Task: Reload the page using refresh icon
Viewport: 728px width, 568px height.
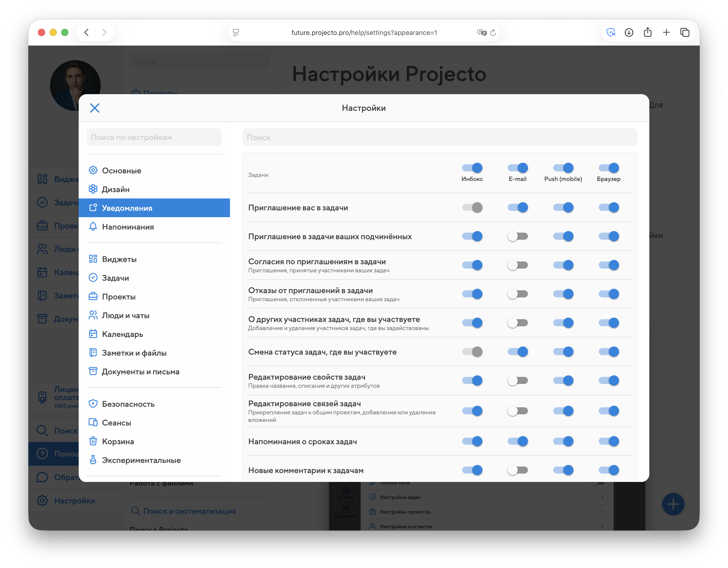Action: (493, 32)
